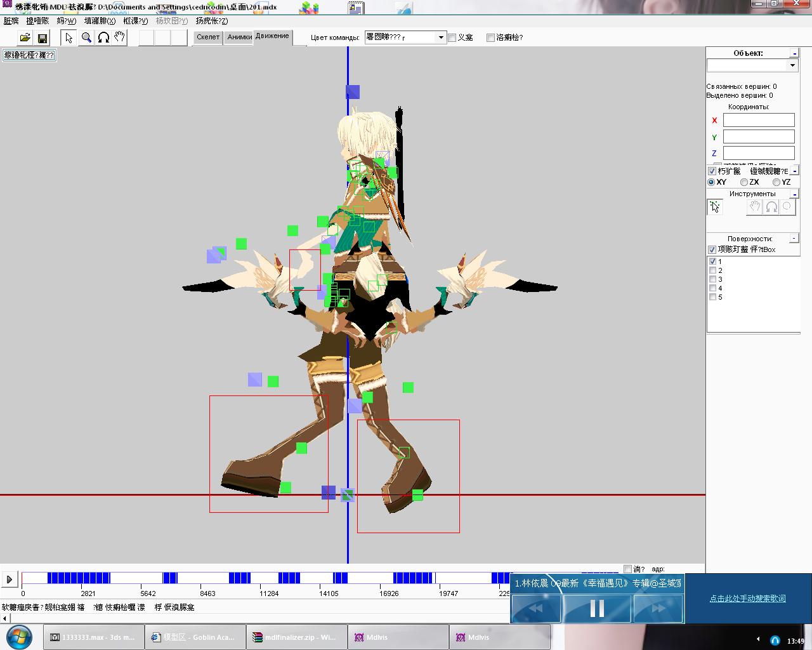Image resolution: width=812 pixels, height=650 pixels.
Task: Uncheck surface 1 in the list
Action: pyautogui.click(x=712, y=262)
